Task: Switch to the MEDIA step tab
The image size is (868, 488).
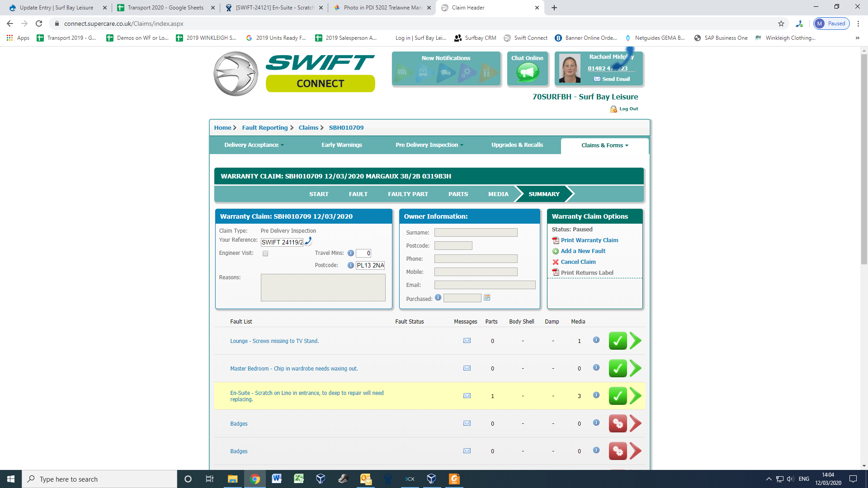Action: coord(498,194)
